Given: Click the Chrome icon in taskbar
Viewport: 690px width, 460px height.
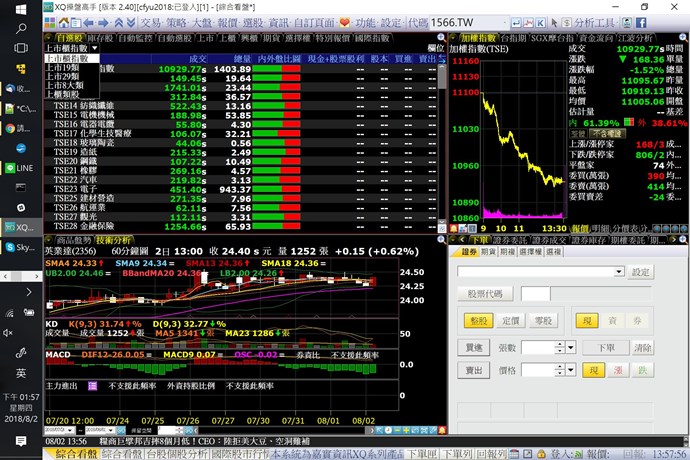Looking at the screenshot, I should point(18,128).
